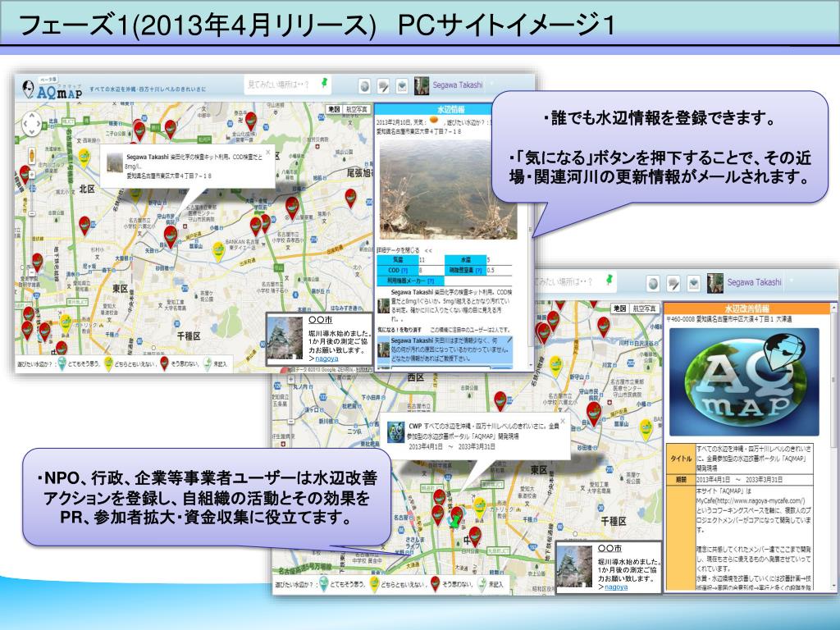Select the Street View pegman in upper map
Screen dimensions: 840x630
[x=31, y=155]
